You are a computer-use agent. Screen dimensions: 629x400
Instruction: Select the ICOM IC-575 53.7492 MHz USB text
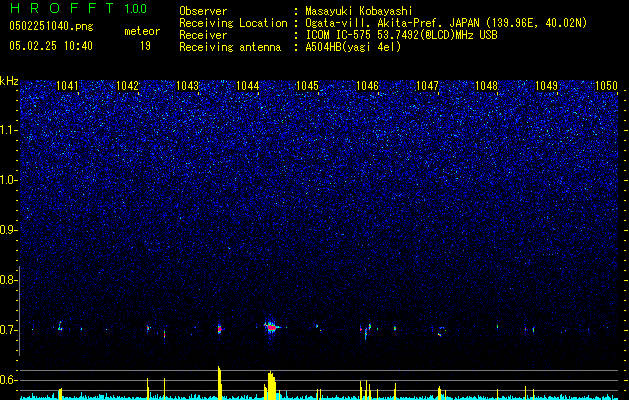pos(401,35)
